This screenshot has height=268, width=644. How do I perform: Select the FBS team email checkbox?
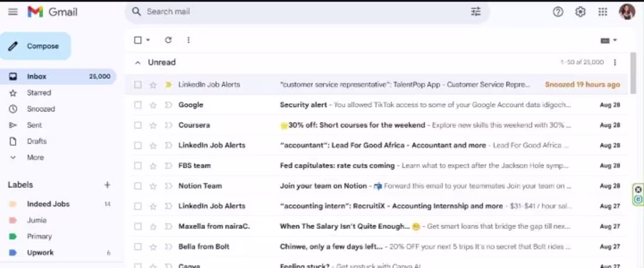(x=138, y=166)
